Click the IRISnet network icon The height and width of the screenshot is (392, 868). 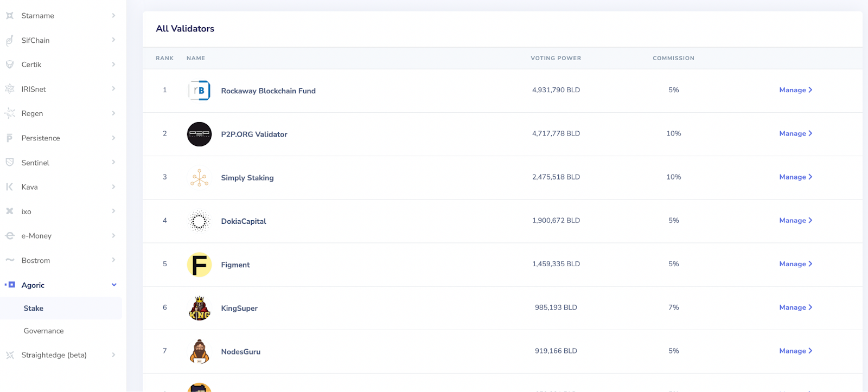coord(10,89)
